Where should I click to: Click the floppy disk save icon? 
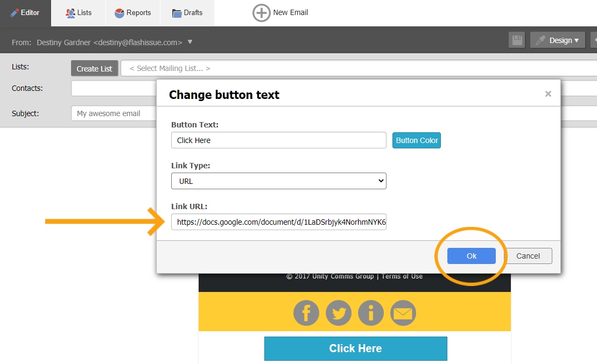click(517, 40)
